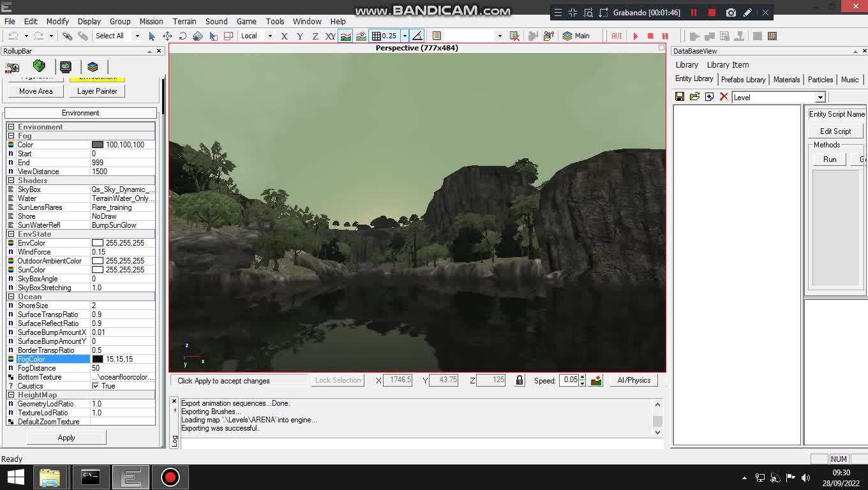Open the redo history dropdown arrow
868x490 pixels.
coord(51,36)
